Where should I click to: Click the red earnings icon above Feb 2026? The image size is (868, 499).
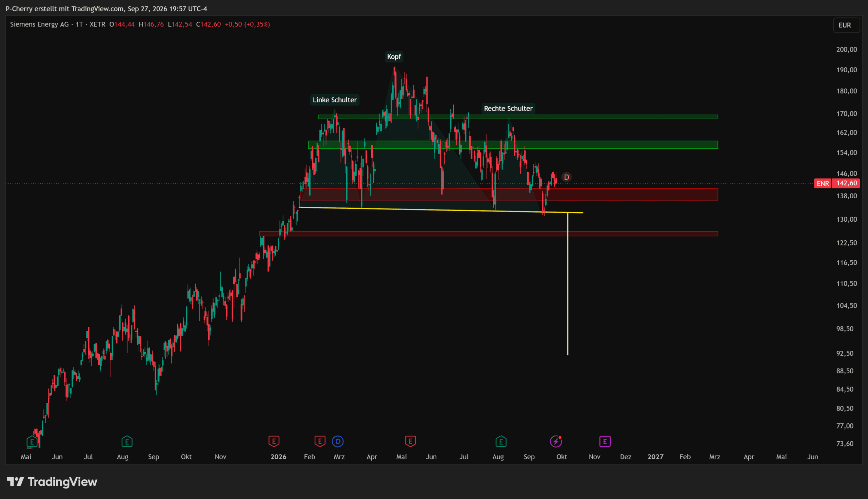320,441
